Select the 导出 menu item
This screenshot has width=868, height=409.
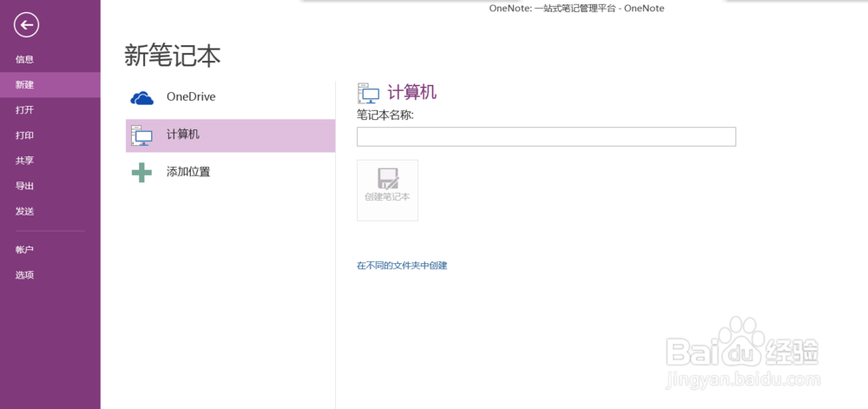click(25, 186)
